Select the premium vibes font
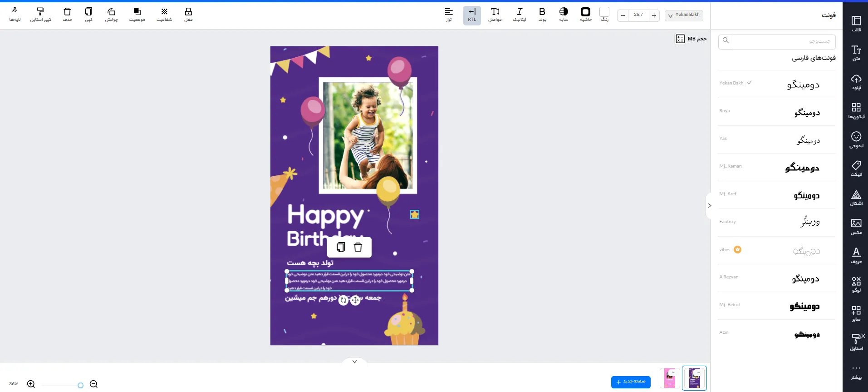Viewport: 868px width, 392px height. [x=776, y=250]
